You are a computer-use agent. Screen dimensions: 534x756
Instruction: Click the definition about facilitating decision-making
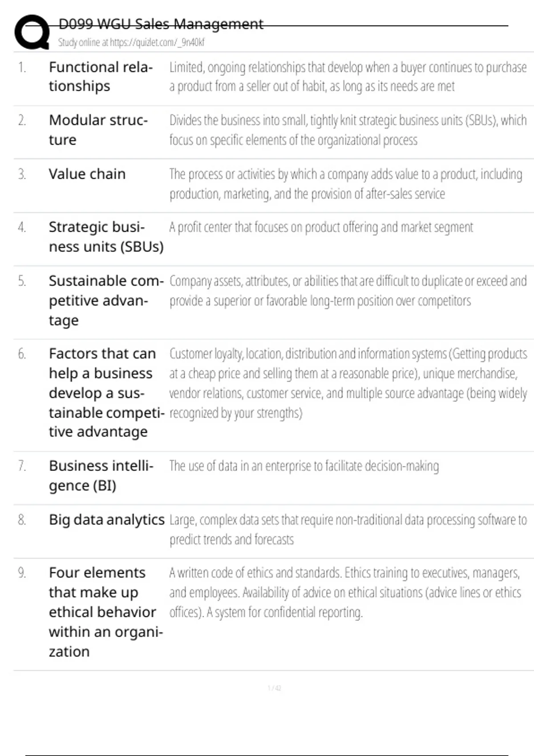tap(304, 466)
